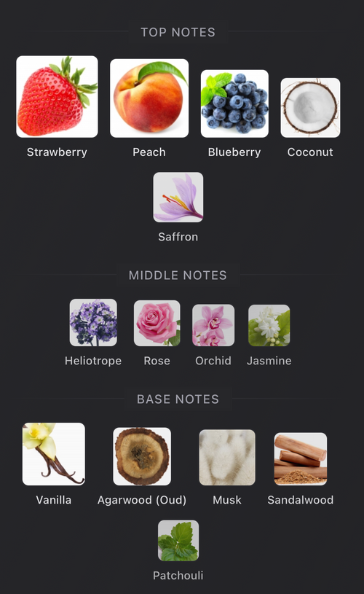Tap the Coconut half image

(310, 108)
